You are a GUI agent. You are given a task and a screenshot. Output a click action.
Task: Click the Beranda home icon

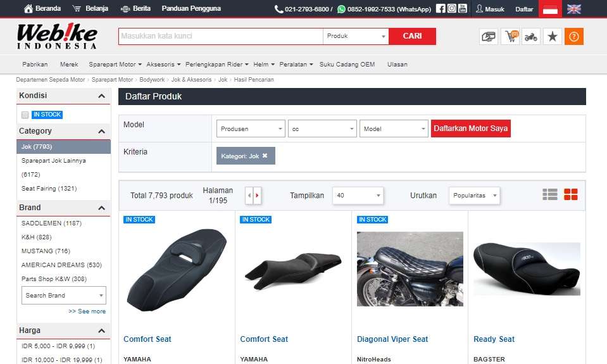[x=28, y=8]
